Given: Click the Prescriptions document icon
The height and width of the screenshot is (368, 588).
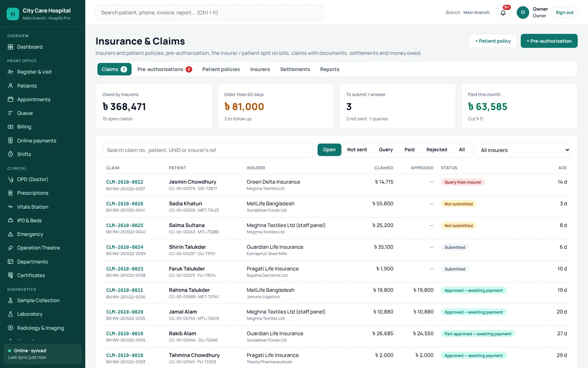Looking at the screenshot, I should point(10,193).
